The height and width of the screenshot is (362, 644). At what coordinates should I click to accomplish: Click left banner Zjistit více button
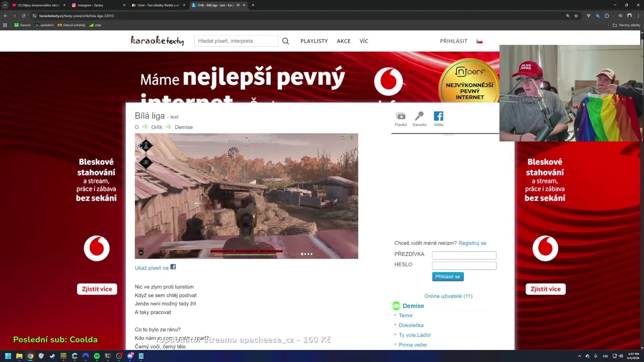point(97,289)
